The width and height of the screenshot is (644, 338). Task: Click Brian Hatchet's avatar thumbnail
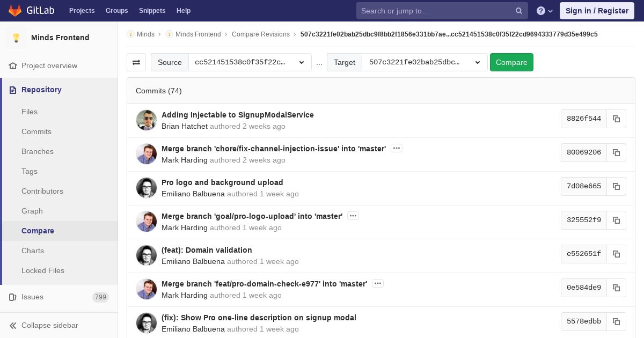point(147,120)
